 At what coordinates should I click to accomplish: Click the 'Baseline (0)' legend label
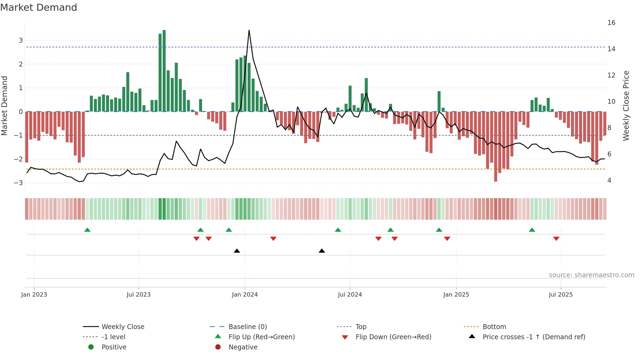pos(248,327)
